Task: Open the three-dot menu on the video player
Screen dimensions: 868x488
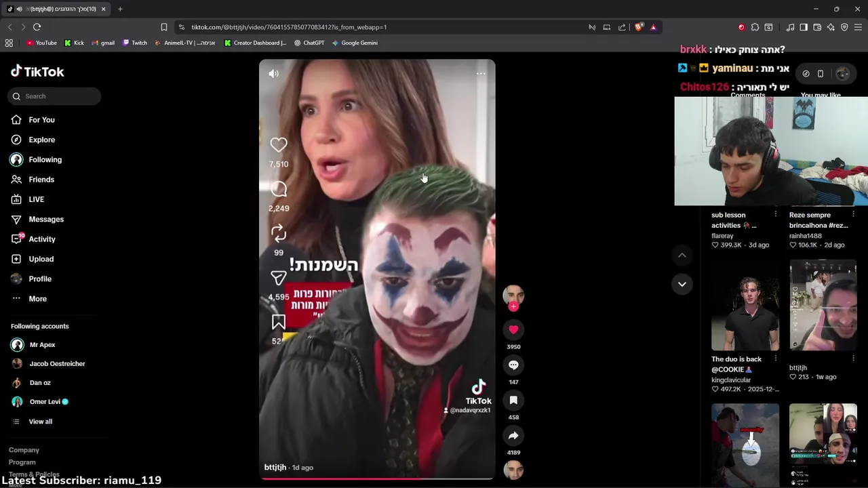Action: (x=481, y=74)
